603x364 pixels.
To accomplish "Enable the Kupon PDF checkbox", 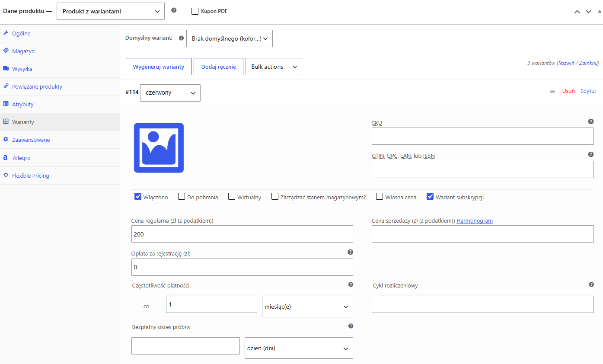I will pos(195,11).
